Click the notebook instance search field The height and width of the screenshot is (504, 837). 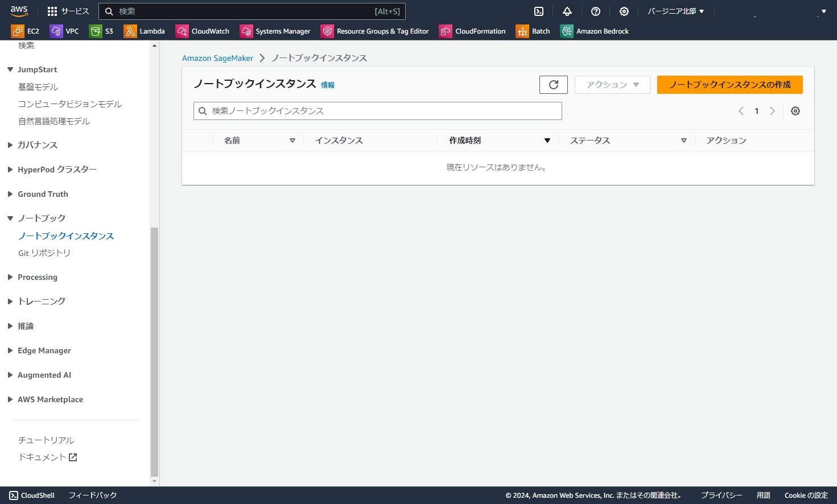377,110
